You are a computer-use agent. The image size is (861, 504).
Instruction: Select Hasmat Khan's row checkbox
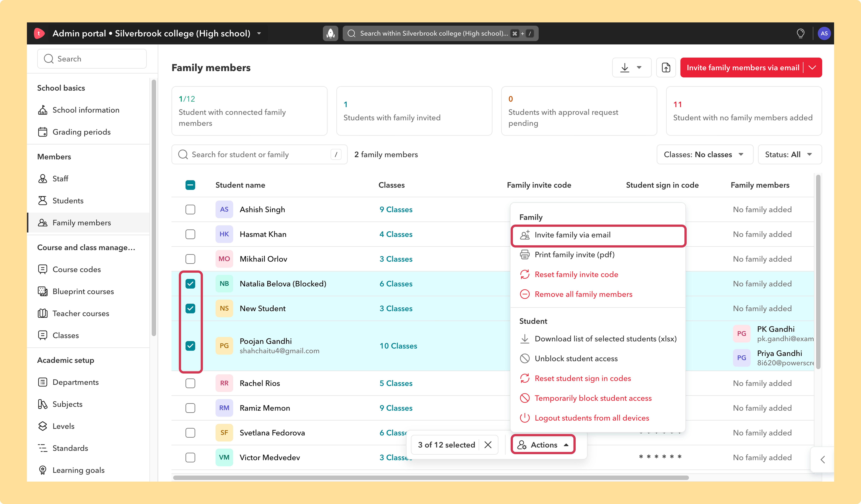coord(190,234)
